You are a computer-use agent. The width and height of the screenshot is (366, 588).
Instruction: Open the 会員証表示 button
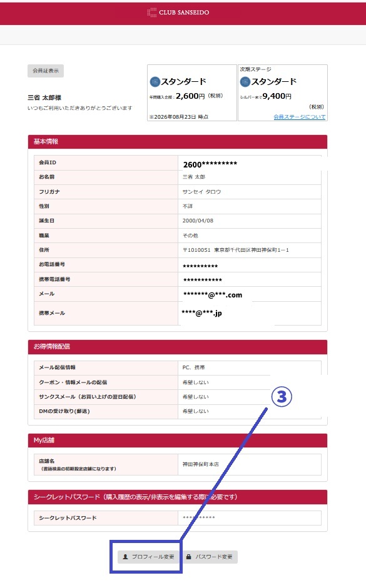pos(46,71)
